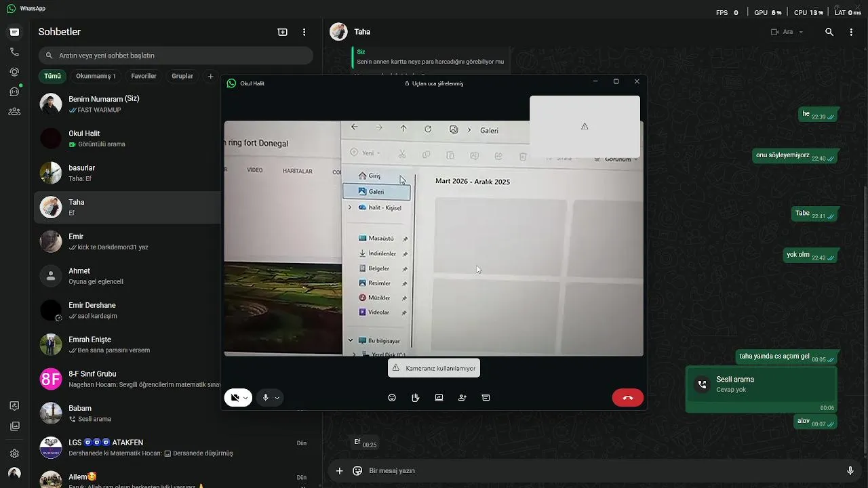The height and width of the screenshot is (488, 868).
Task: Add a new chat list filter
Action: pos(210,77)
